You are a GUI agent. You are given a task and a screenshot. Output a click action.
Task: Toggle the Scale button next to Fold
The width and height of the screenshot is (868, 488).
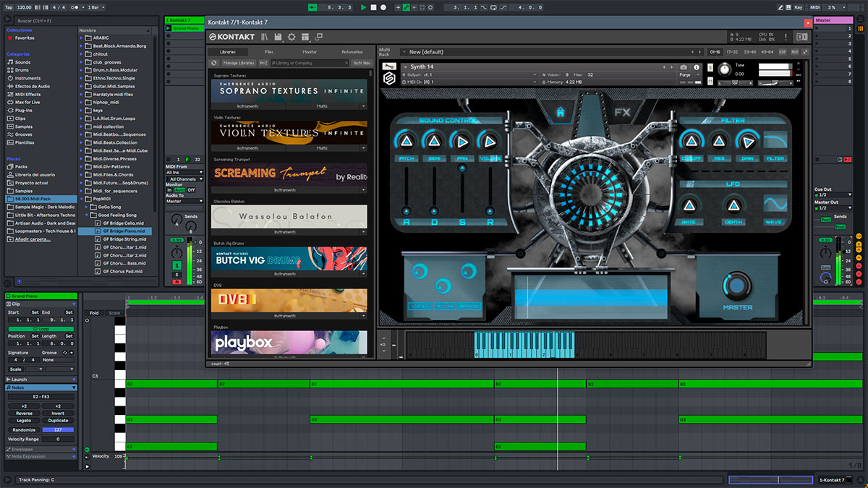coord(114,313)
